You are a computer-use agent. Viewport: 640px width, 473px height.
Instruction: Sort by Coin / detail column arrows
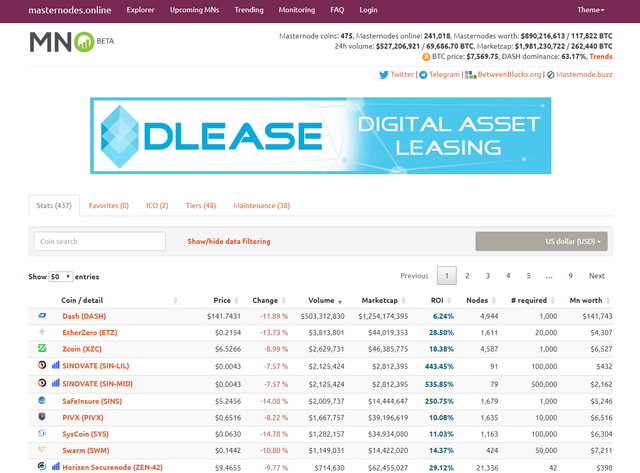[176, 301]
